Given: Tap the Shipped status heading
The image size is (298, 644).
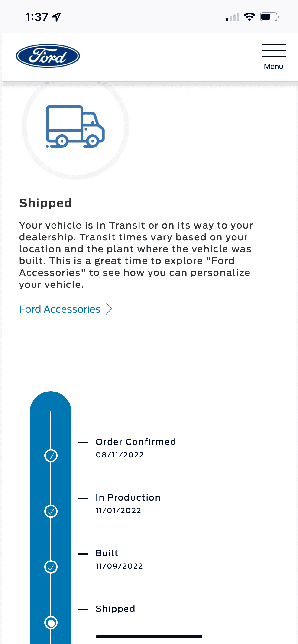Looking at the screenshot, I should pyautogui.click(x=45, y=203).
